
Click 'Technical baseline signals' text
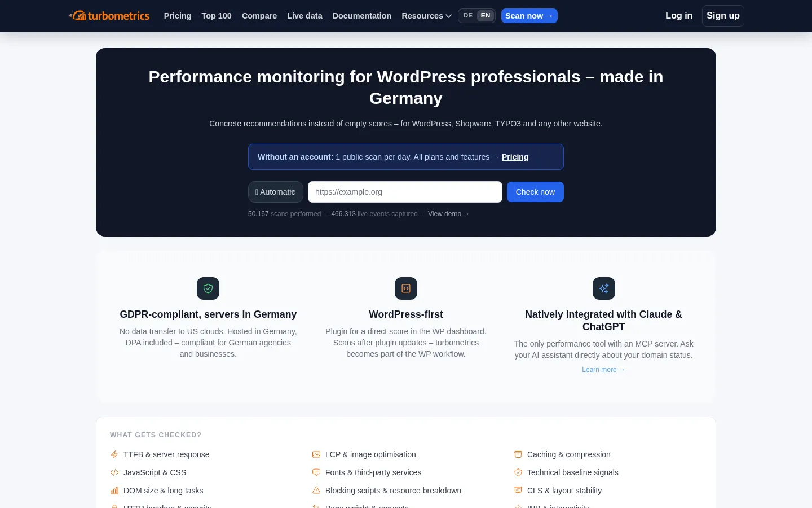pyautogui.click(x=573, y=472)
